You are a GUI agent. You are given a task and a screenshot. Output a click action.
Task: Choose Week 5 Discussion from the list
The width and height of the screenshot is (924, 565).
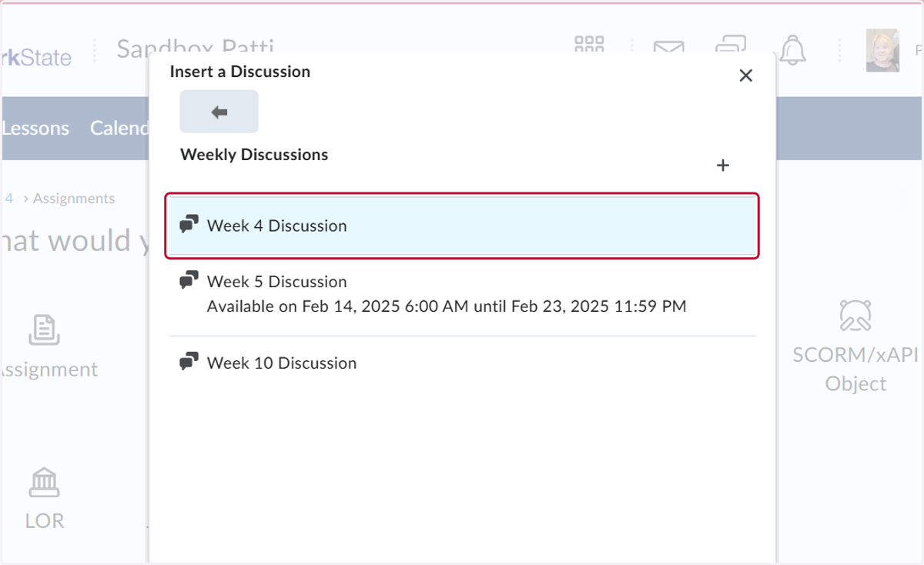tap(463, 294)
